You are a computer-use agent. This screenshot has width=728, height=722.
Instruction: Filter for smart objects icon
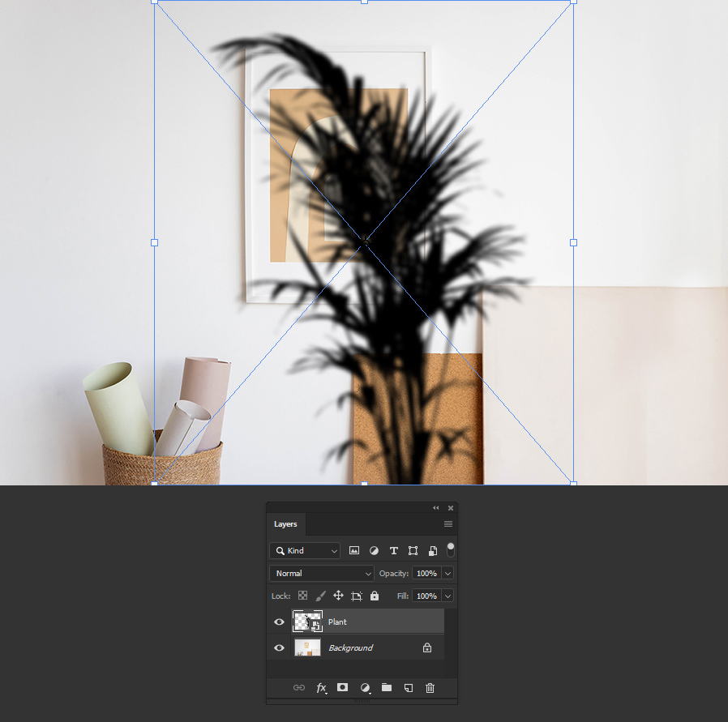[x=433, y=550]
